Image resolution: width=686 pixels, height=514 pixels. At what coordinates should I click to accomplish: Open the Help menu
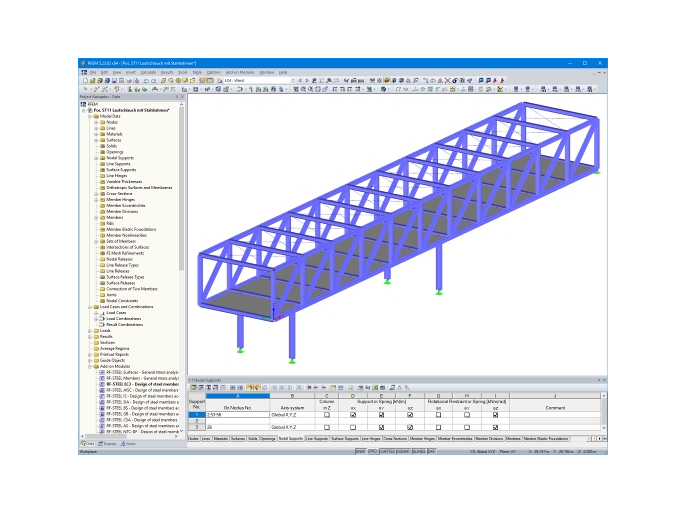click(x=283, y=72)
